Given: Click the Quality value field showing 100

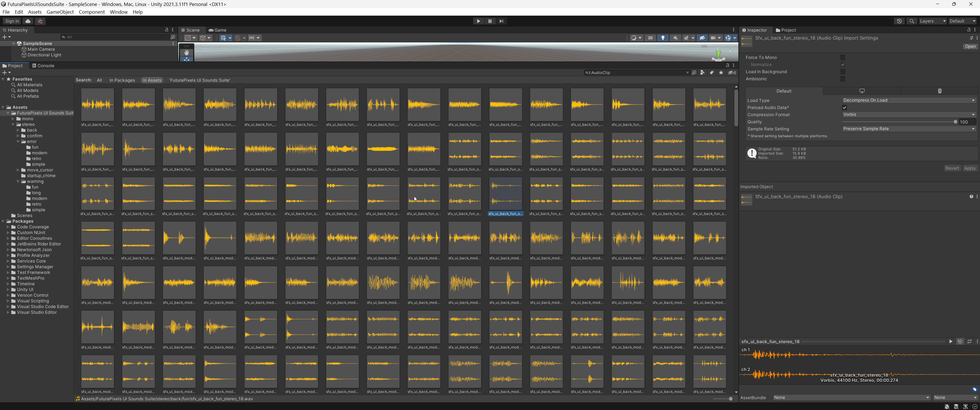Looking at the screenshot, I should pyautogui.click(x=967, y=122).
